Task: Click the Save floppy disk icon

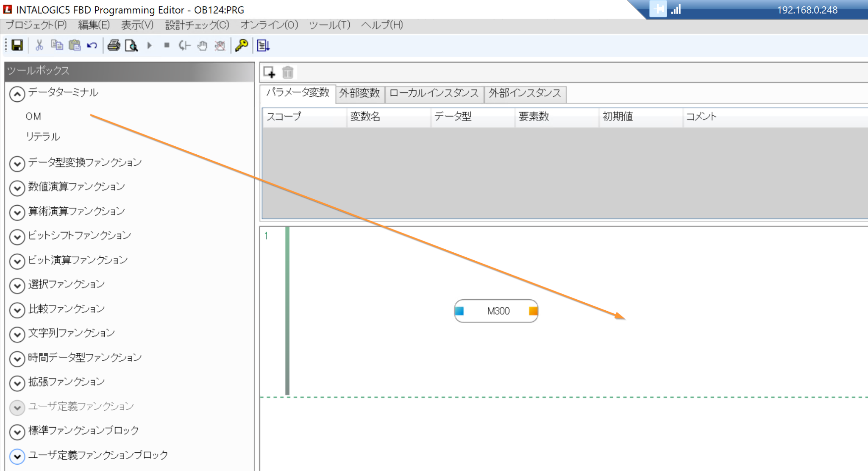Action: coord(17,45)
